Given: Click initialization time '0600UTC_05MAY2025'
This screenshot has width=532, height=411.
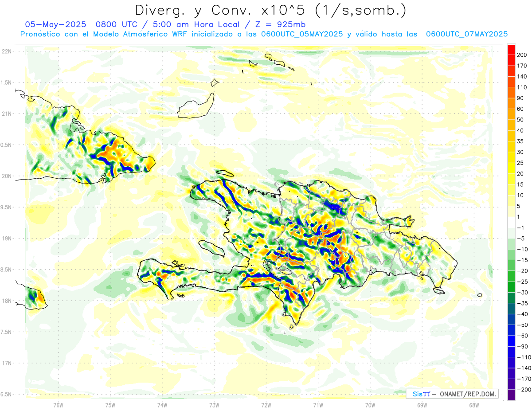Looking at the screenshot, I should point(301,34).
